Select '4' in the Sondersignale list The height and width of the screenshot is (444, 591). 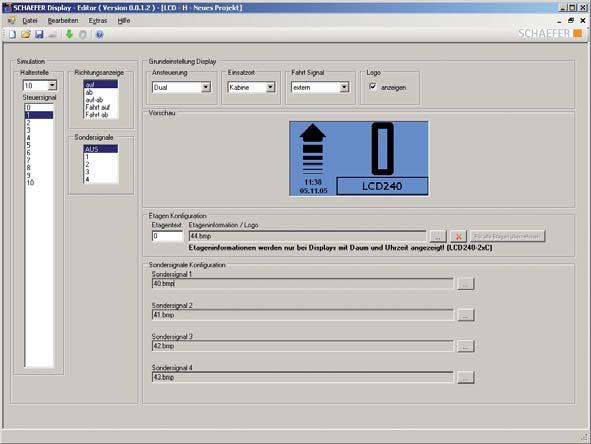click(101, 179)
